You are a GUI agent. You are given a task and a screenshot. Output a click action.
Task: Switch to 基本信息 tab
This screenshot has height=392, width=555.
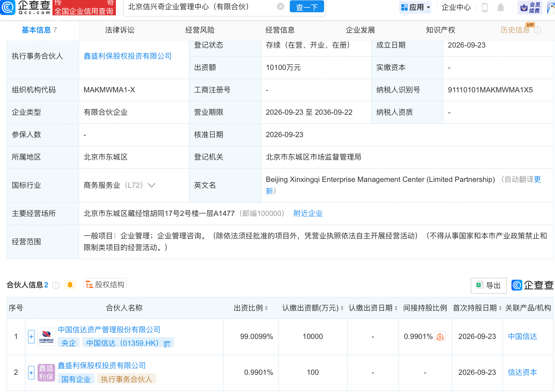point(39,30)
